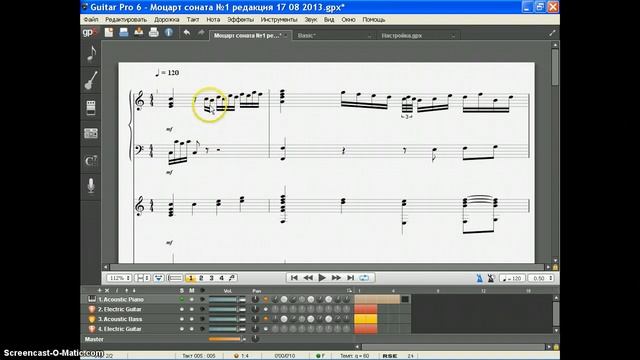The width and height of the screenshot is (640, 360).
Task: Click the save file icon
Action: pyautogui.click(x=124, y=33)
